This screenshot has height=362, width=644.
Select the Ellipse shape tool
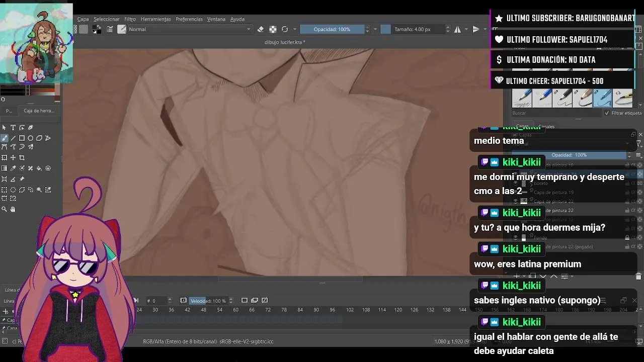pyautogui.click(x=31, y=138)
